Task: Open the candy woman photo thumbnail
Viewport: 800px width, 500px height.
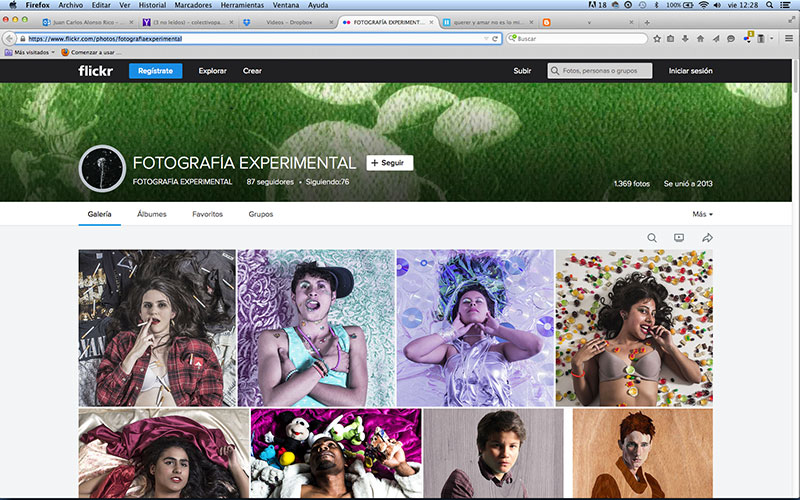Action: click(x=634, y=327)
